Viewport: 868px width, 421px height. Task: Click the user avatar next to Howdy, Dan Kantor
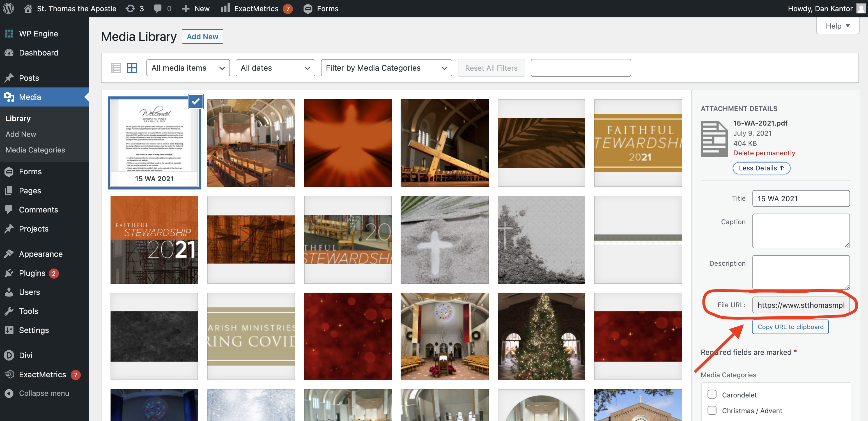click(861, 8)
